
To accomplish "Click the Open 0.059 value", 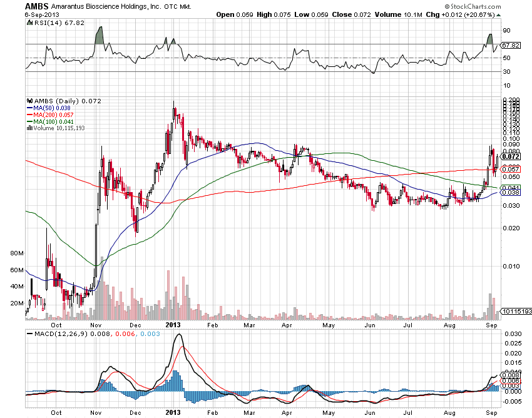I will pos(235,14).
